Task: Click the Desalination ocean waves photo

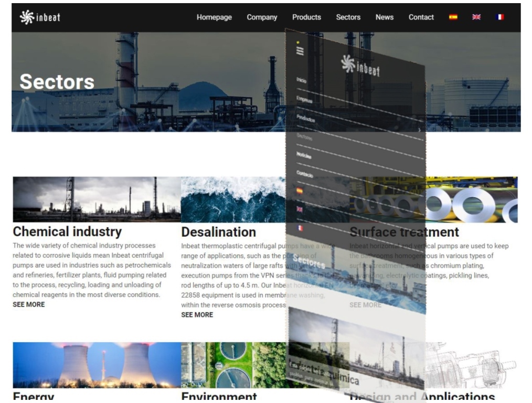Action: [x=233, y=199]
